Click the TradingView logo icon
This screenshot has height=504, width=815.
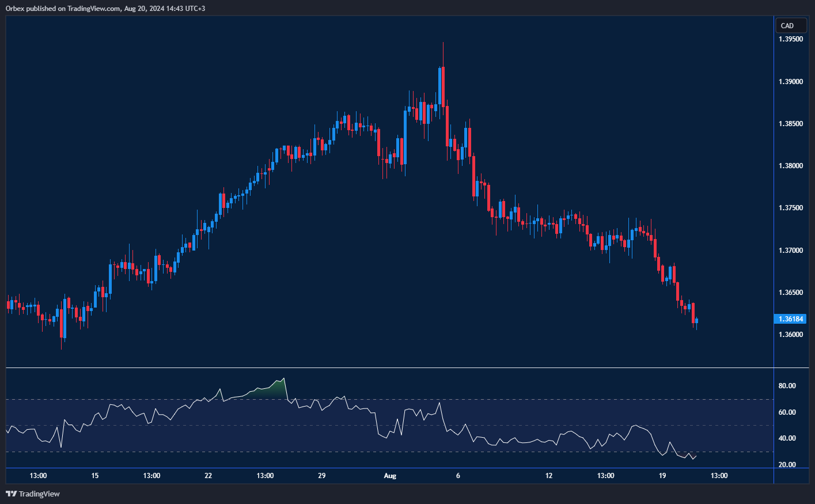point(11,494)
